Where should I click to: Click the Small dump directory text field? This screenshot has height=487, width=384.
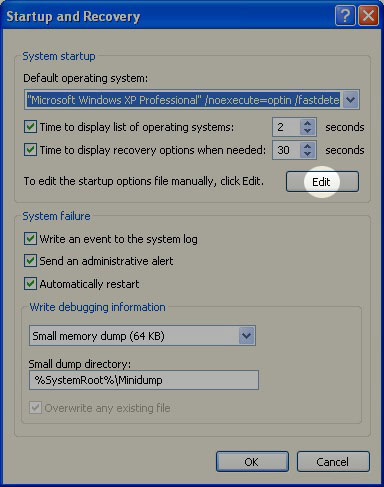point(144,380)
